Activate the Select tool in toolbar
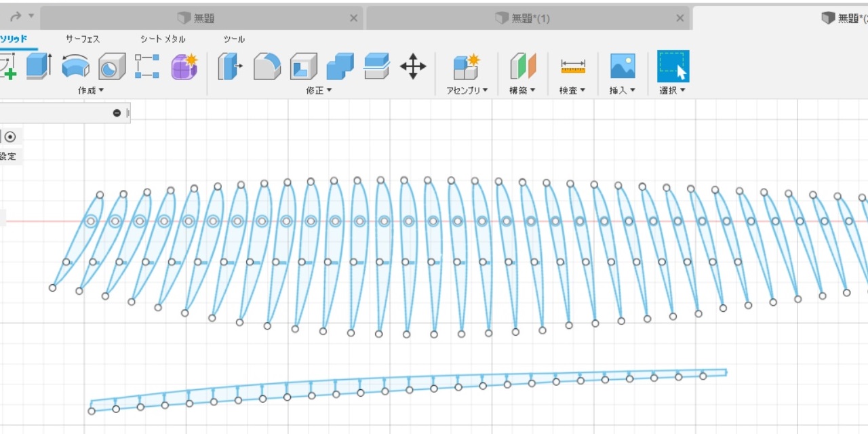 pos(673,66)
